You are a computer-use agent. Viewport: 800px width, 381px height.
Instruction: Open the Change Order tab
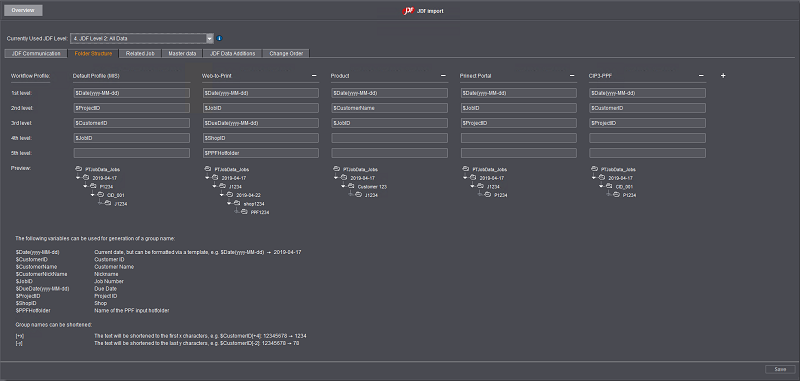286,54
